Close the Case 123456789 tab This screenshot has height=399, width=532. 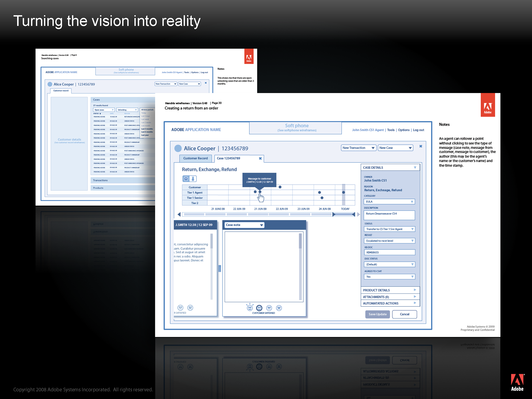[x=260, y=158]
